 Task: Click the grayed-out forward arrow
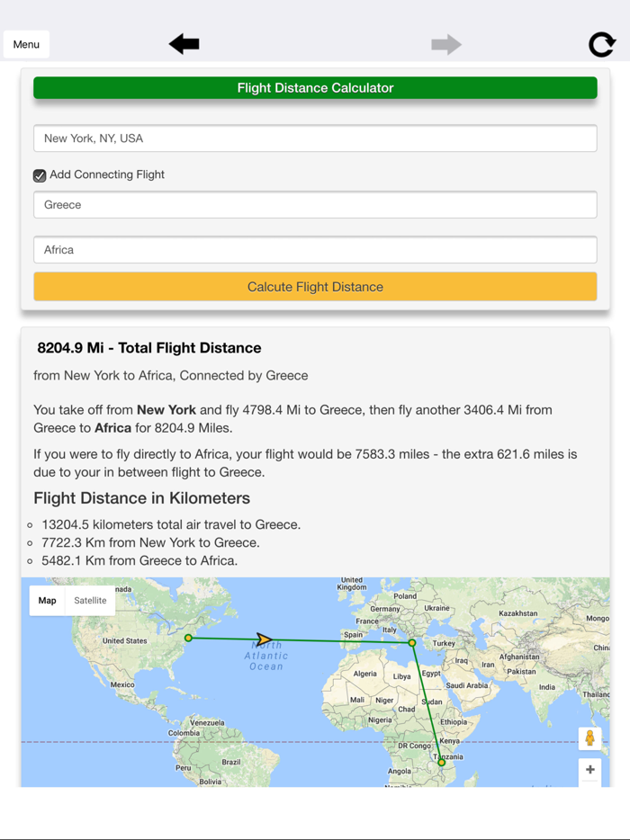[x=445, y=43]
